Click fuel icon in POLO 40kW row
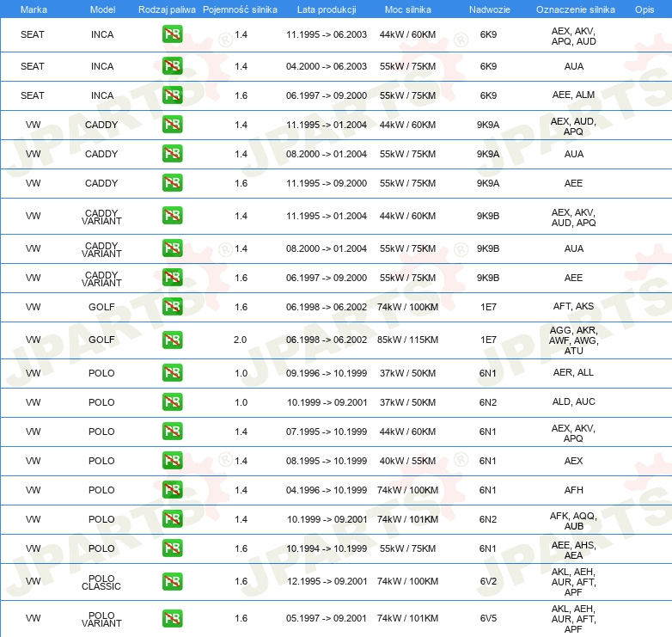The height and width of the screenshot is (637, 672). click(x=172, y=461)
